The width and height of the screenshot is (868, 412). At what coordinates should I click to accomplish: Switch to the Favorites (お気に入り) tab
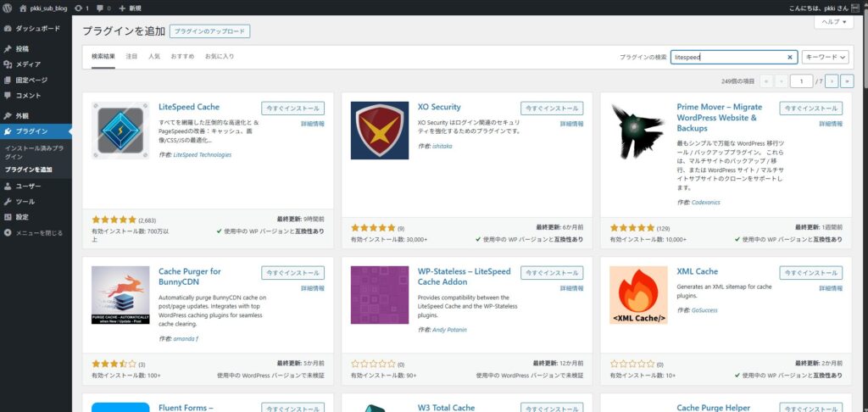coord(220,56)
